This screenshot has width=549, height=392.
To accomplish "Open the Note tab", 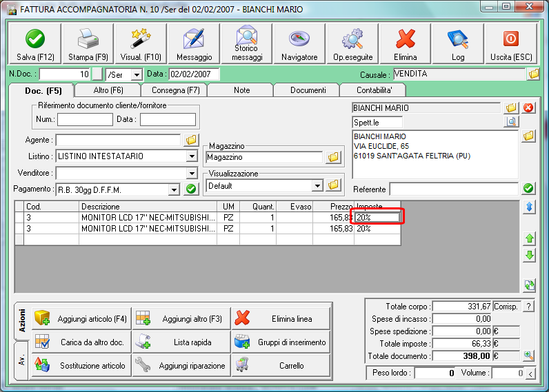I will 241,90.
